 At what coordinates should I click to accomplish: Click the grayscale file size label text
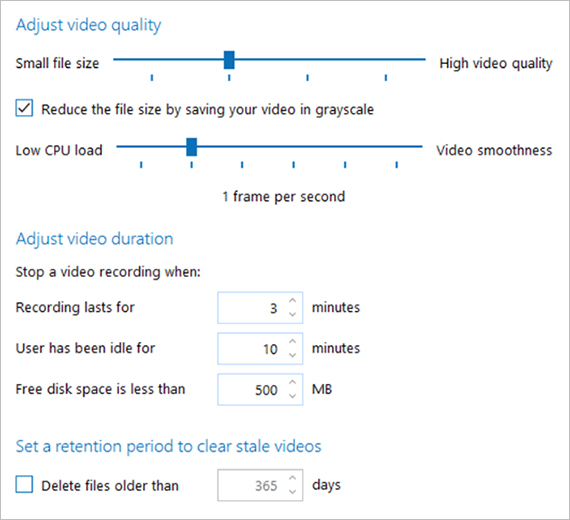(207, 109)
